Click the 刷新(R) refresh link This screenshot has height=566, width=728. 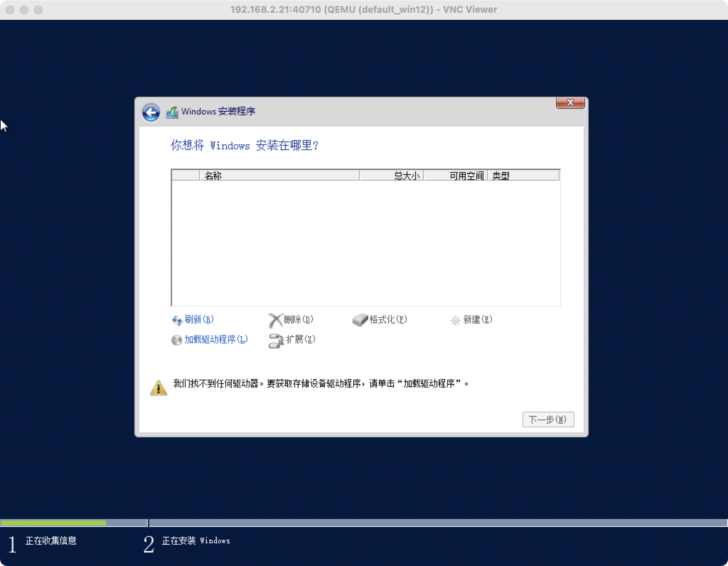click(x=199, y=319)
